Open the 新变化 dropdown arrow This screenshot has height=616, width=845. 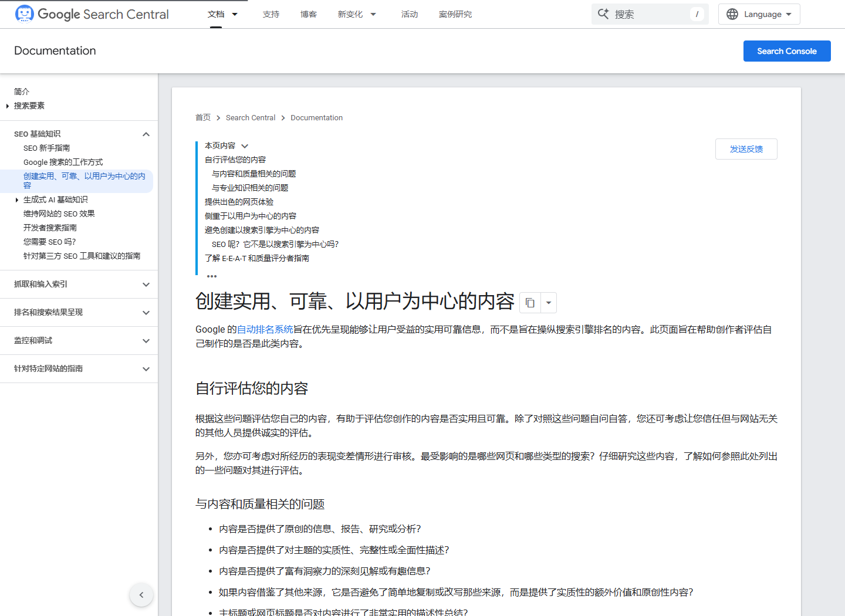(373, 14)
